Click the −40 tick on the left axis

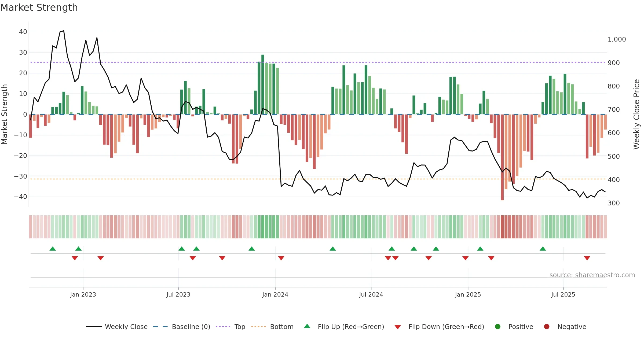(21, 197)
